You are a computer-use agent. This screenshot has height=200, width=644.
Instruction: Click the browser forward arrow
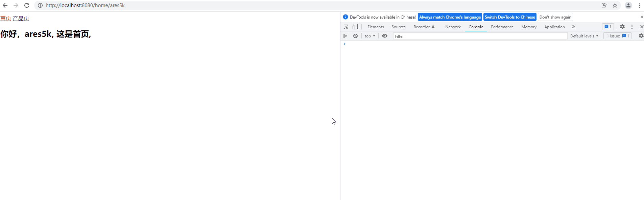tap(16, 5)
